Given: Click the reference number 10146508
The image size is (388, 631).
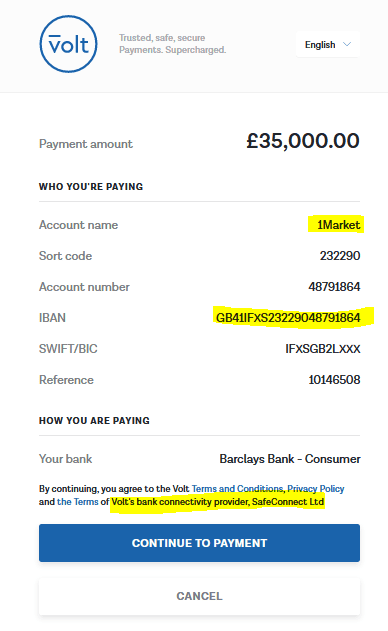Looking at the screenshot, I should point(334,379).
